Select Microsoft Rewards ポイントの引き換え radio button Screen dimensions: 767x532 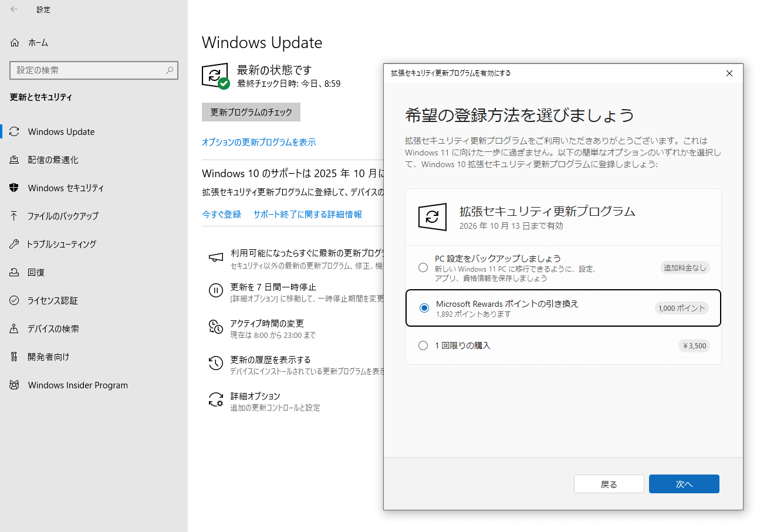[x=424, y=308]
